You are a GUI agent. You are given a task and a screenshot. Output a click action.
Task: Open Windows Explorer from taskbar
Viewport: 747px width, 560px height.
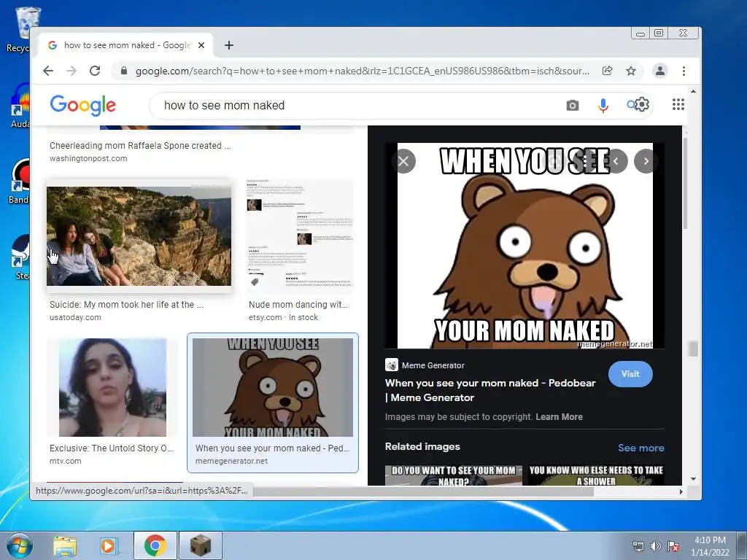click(65, 545)
